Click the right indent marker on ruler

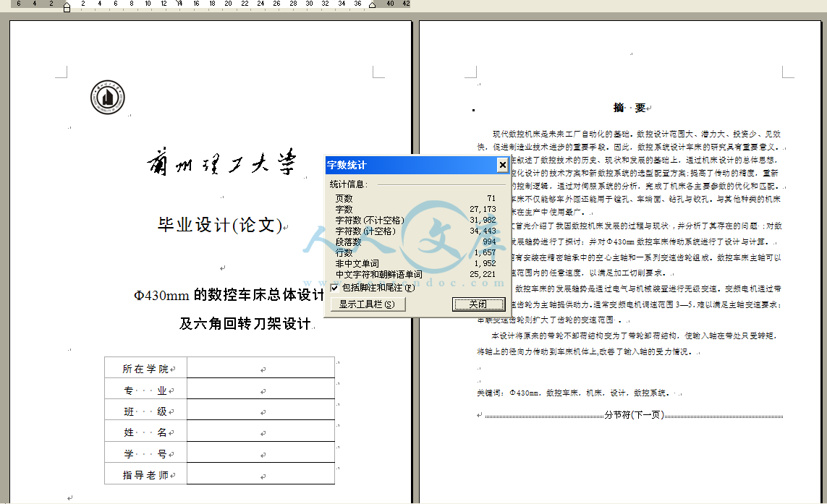click(x=372, y=5)
